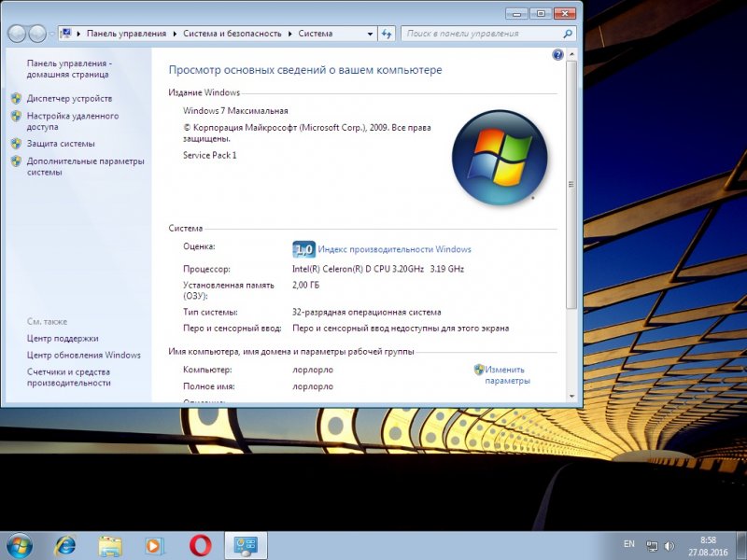Open Internet Explorer from the taskbar
Viewport: 747px width, 560px height.
pos(65,545)
